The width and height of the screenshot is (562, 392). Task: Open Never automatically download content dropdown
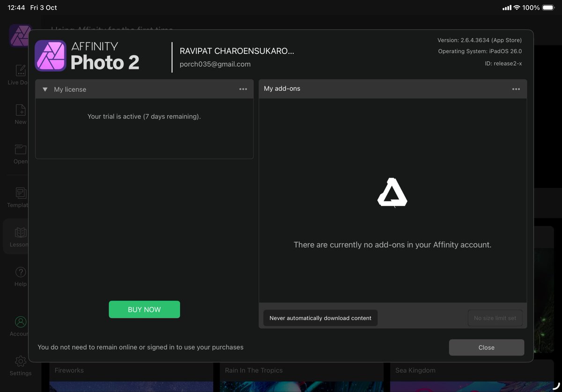(320, 318)
